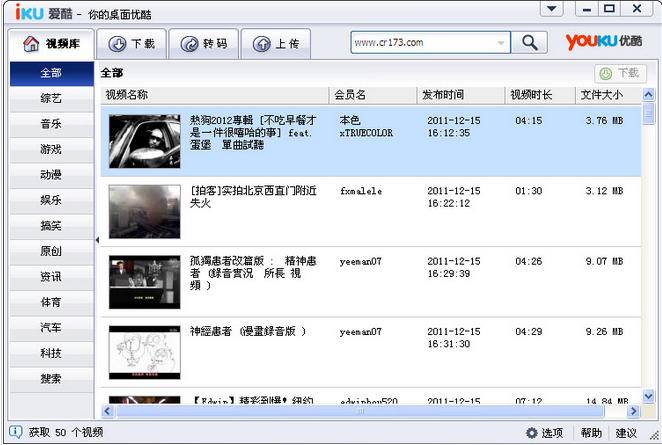Click horizontal scrollbar left arrow
The image size is (662, 445).
point(107,411)
